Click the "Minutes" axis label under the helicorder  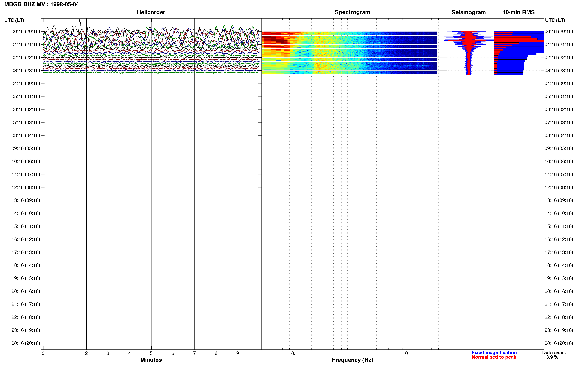click(x=151, y=360)
